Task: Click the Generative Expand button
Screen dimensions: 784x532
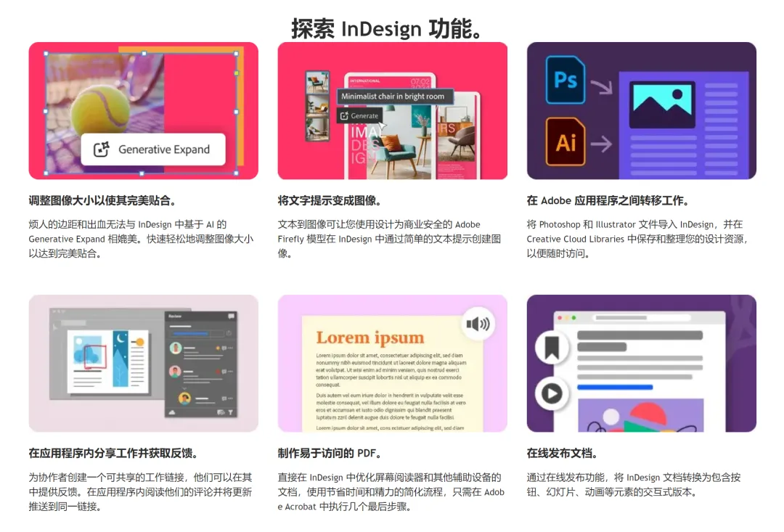Action: (x=153, y=149)
